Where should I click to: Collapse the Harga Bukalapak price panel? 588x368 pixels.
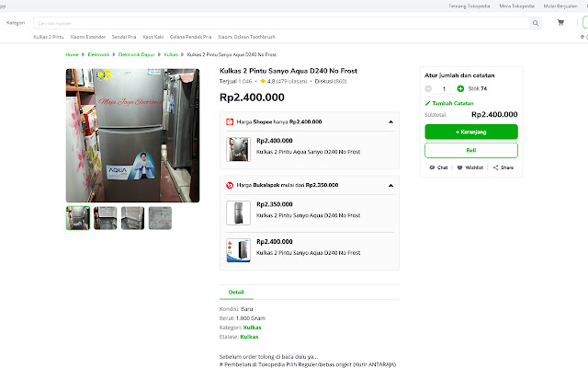tap(391, 185)
